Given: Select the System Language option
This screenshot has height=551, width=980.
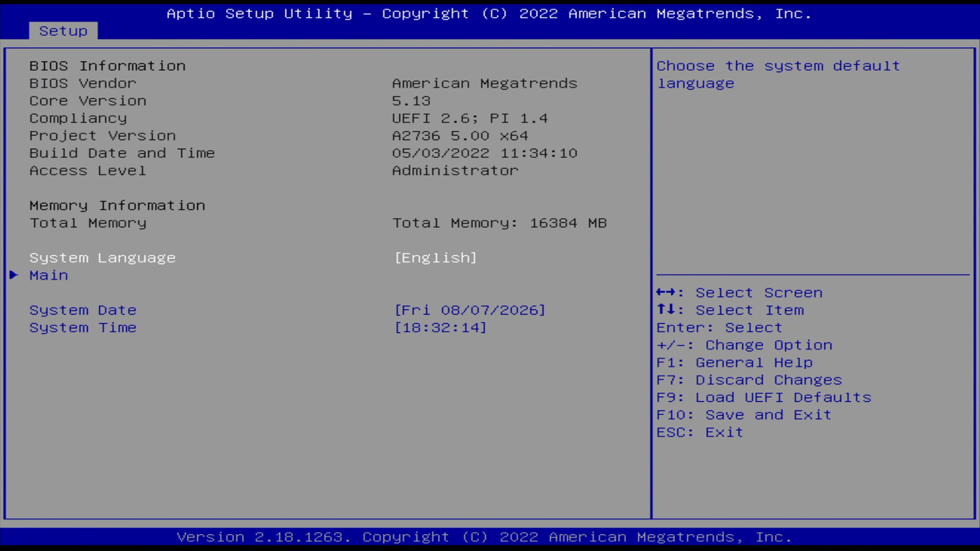Looking at the screenshot, I should [x=103, y=258].
